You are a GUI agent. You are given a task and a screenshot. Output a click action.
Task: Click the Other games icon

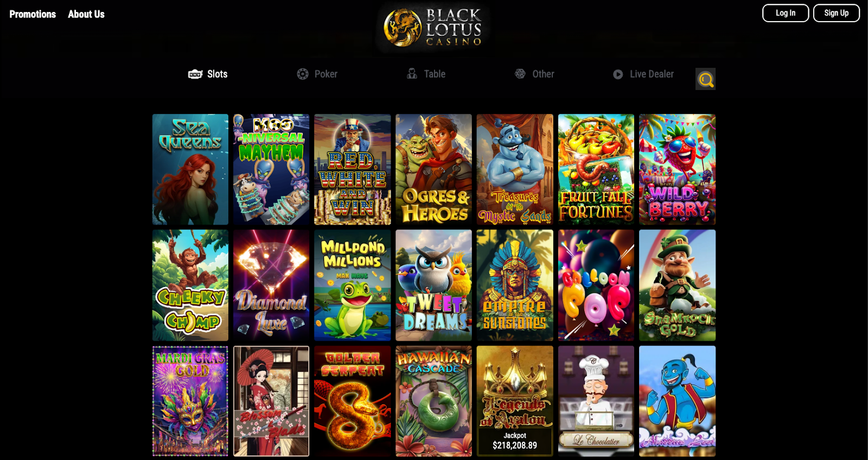(x=520, y=74)
